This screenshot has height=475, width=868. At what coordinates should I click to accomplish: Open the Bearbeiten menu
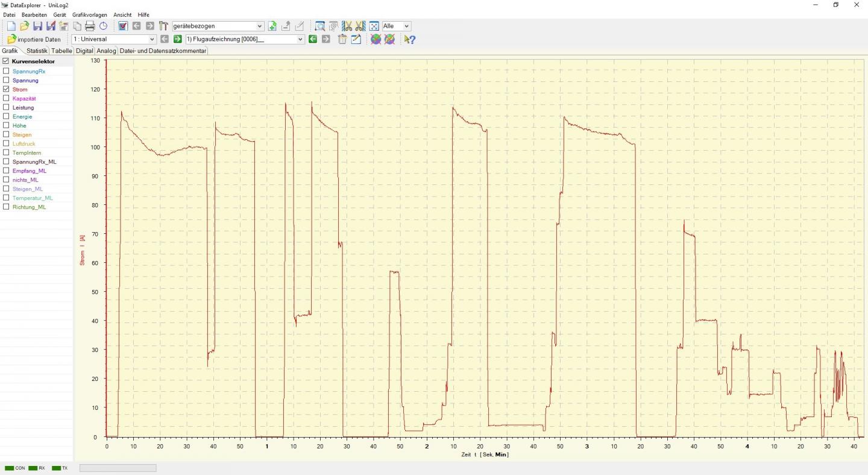34,14
